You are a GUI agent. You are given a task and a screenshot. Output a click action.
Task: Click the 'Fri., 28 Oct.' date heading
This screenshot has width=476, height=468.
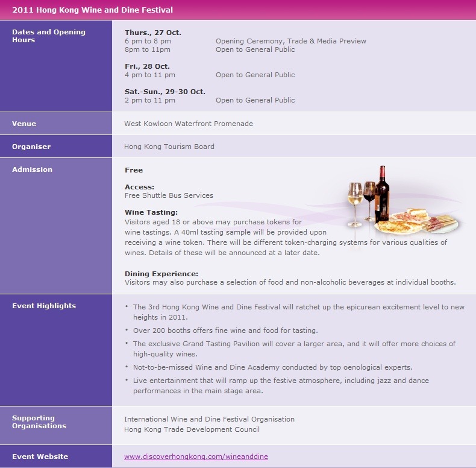click(x=147, y=66)
